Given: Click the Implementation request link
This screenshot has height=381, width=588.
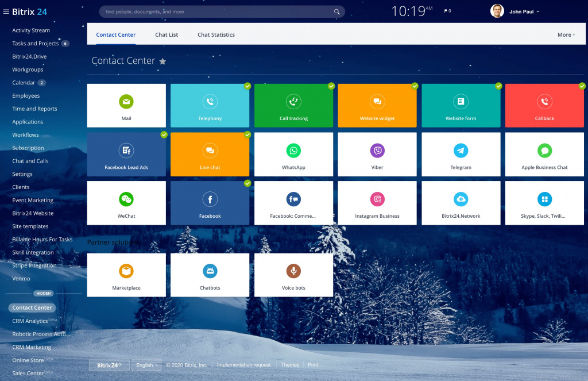Looking at the screenshot, I should click(x=243, y=365).
